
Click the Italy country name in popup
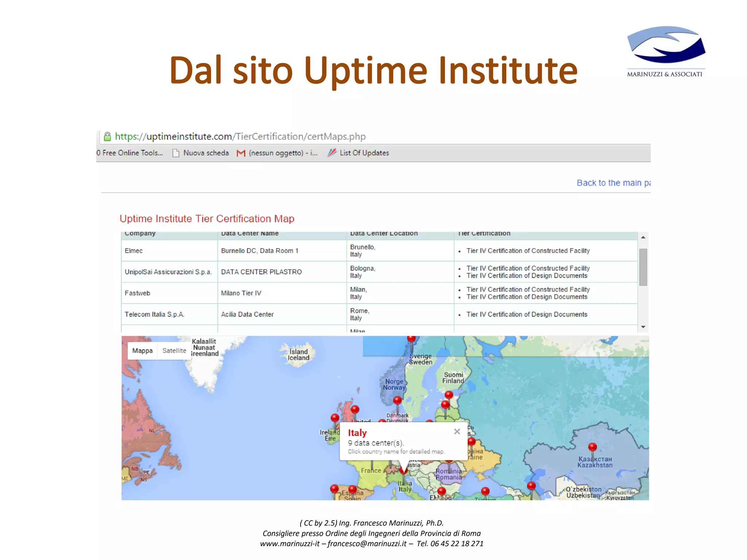tap(357, 433)
